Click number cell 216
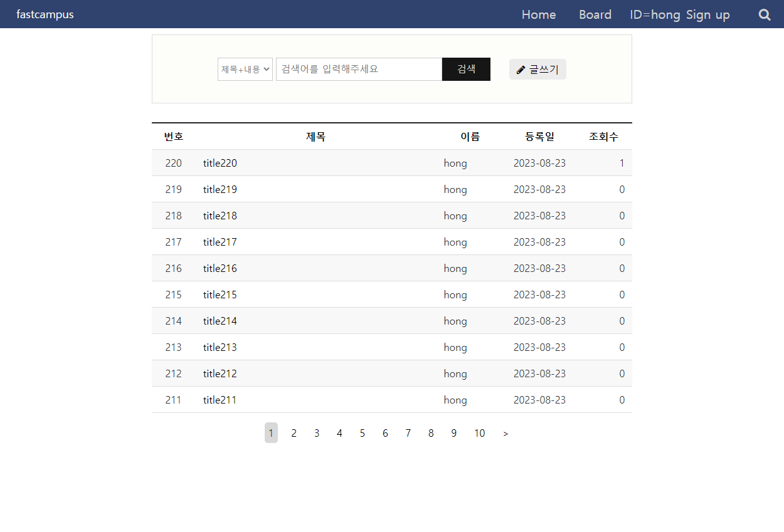 pos(174,268)
